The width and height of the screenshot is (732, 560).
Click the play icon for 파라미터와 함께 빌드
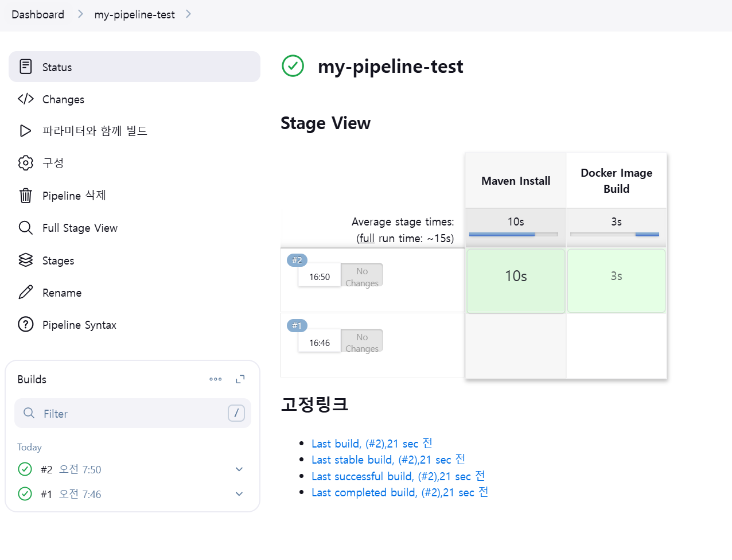[x=26, y=131]
